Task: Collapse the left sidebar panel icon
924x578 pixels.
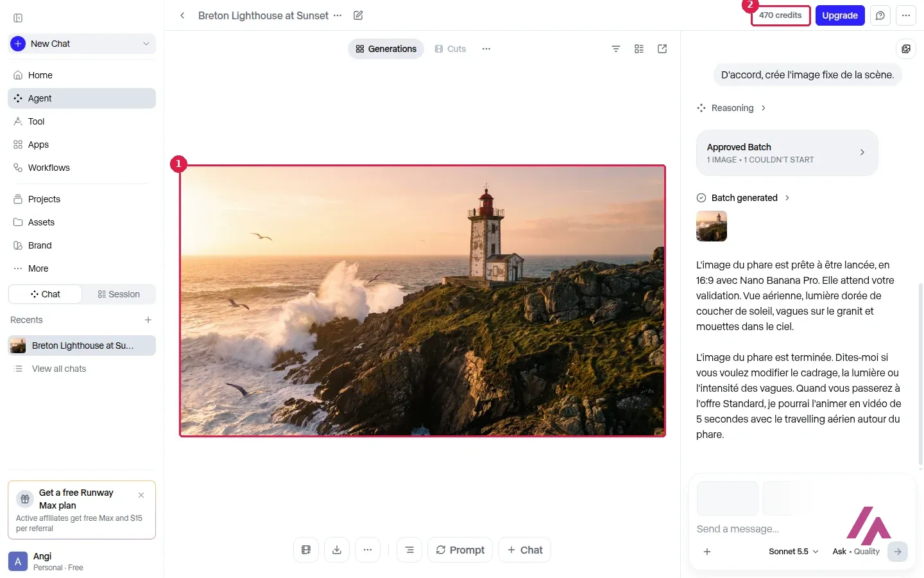Action: pyautogui.click(x=18, y=18)
